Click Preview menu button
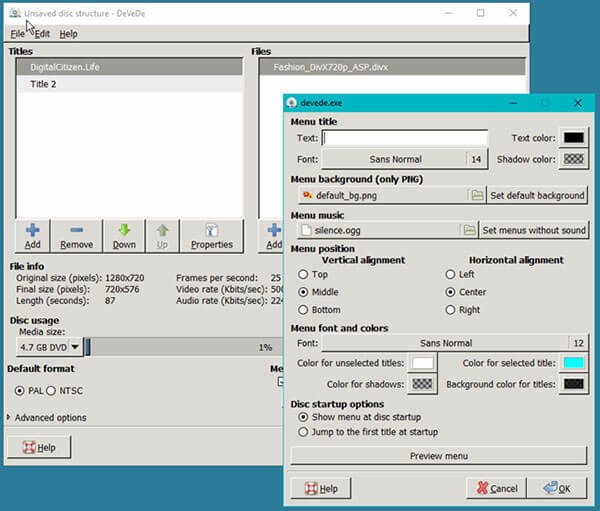600x511 pixels. point(438,456)
